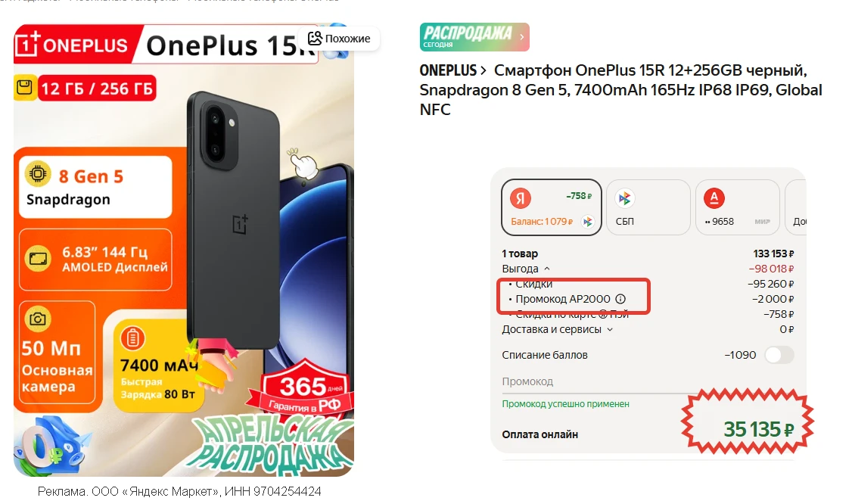
Task: Click the info icon next to Промокод AP2000
Action: (x=620, y=298)
